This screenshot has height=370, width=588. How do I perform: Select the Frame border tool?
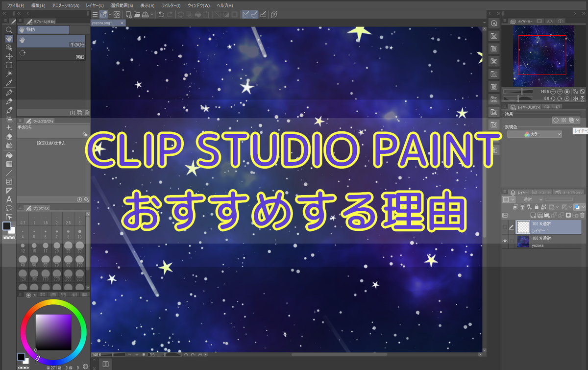click(9, 182)
